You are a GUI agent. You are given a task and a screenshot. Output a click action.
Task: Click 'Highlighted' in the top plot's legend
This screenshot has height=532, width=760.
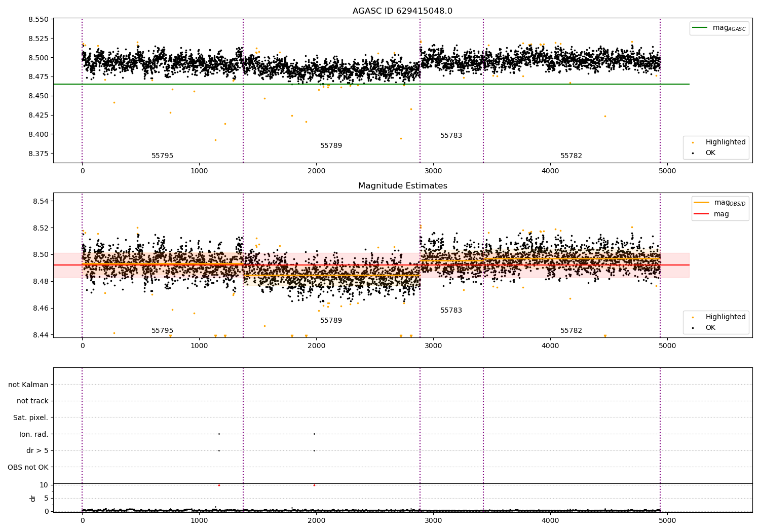coord(726,142)
